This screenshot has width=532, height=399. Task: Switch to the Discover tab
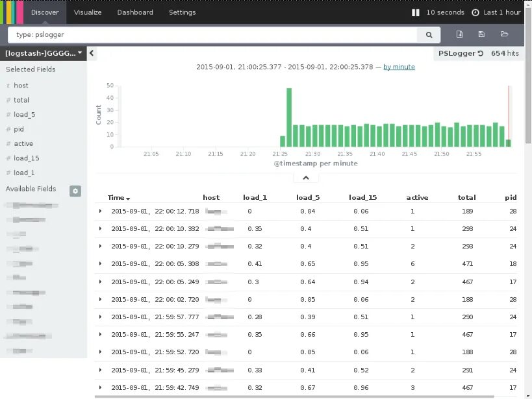45,12
